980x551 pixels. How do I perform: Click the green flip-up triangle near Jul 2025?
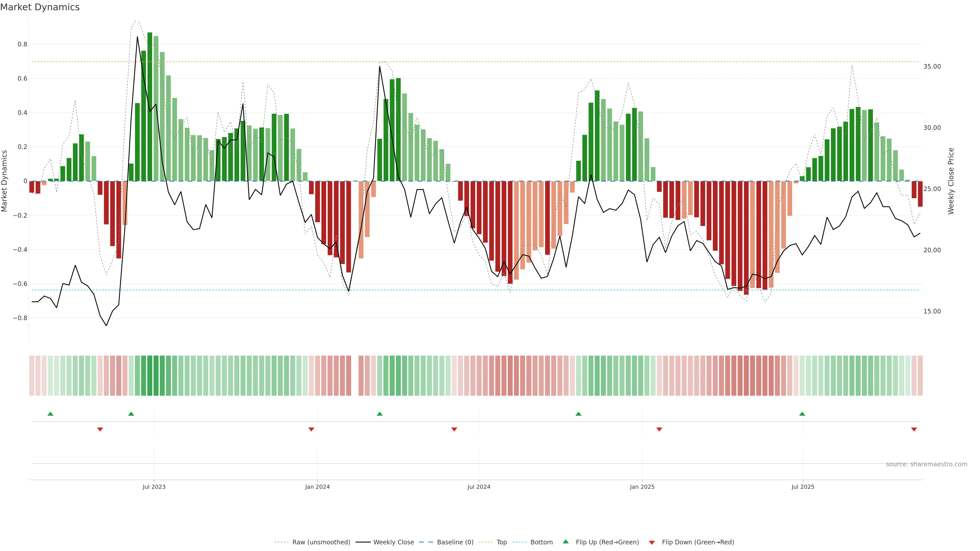pyautogui.click(x=802, y=414)
